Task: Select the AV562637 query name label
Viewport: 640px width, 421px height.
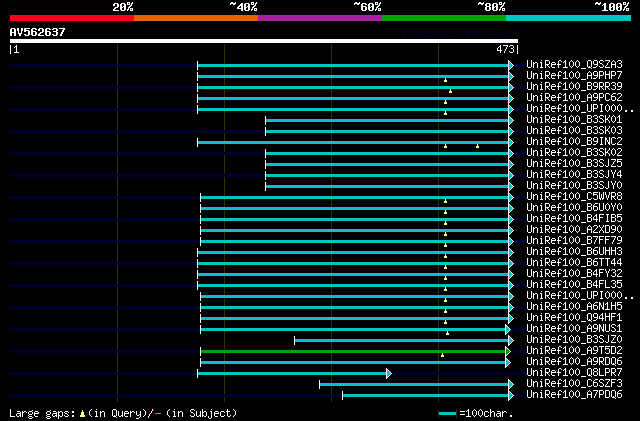Action: click(38, 32)
